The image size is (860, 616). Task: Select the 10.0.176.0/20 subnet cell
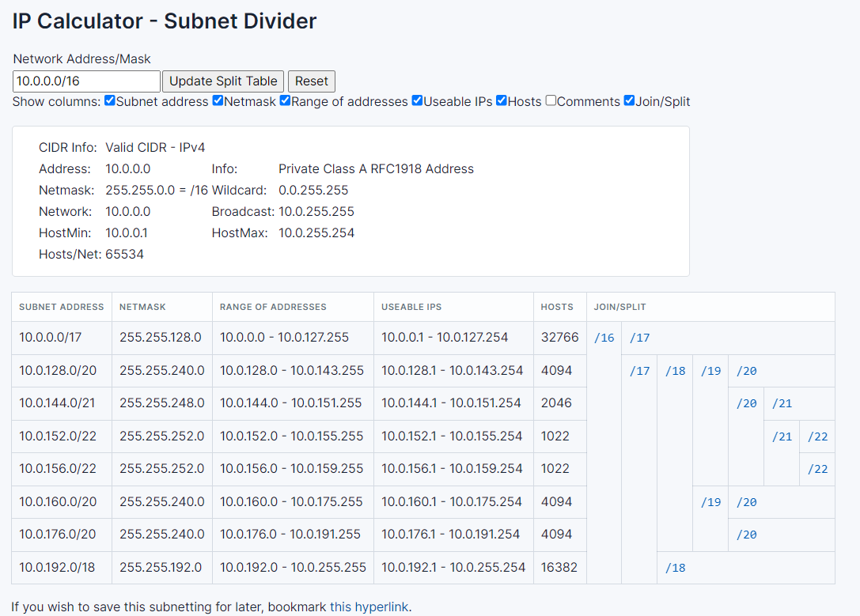62,535
